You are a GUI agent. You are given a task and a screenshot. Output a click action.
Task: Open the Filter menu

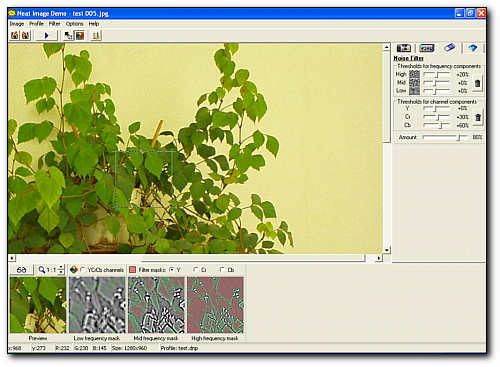coord(54,24)
